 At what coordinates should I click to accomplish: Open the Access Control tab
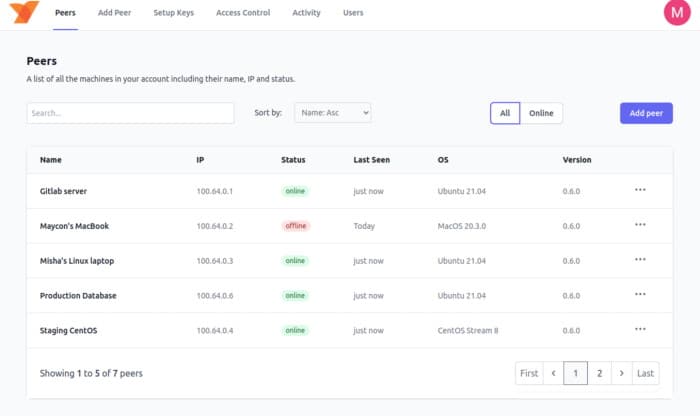243,13
